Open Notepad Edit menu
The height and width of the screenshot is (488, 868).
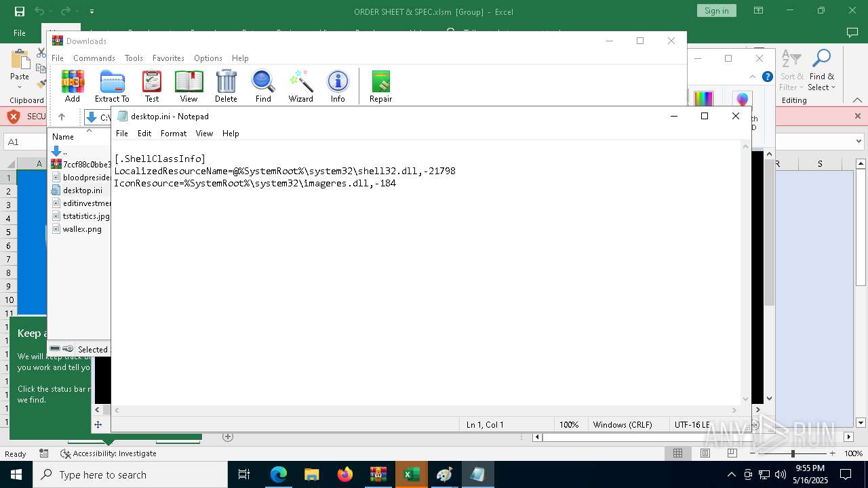pos(144,134)
